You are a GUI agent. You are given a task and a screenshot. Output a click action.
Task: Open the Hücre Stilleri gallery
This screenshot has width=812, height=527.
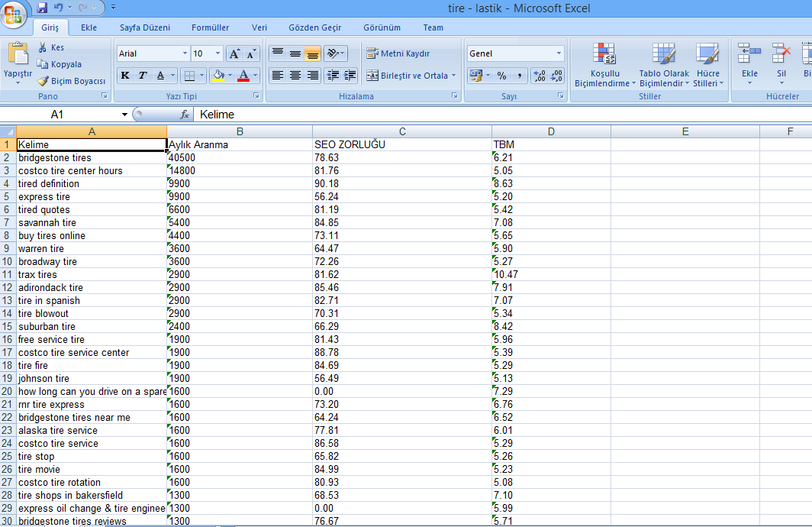(708, 65)
